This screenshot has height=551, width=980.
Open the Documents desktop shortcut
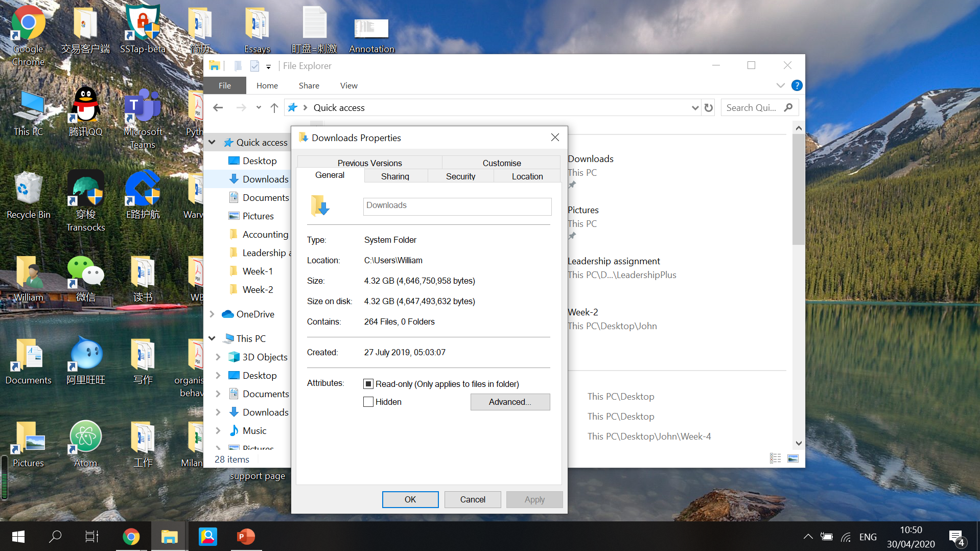pyautogui.click(x=29, y=361)
